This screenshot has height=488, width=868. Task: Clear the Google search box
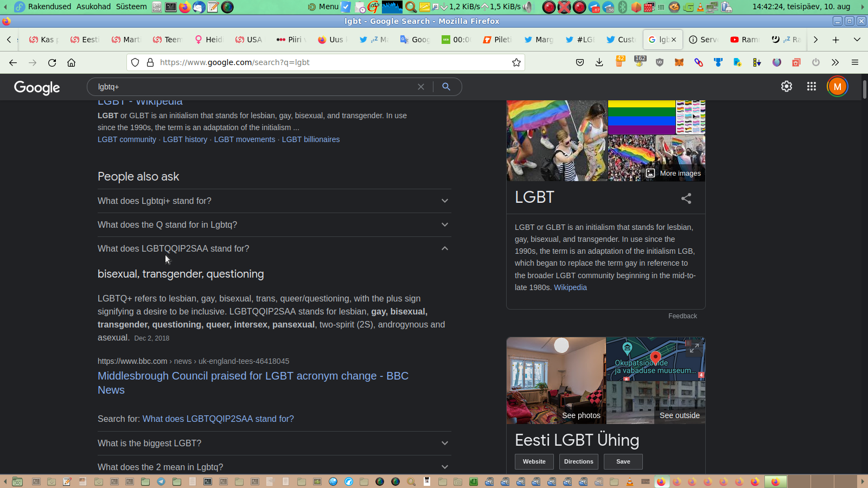[x=421, y=87]
